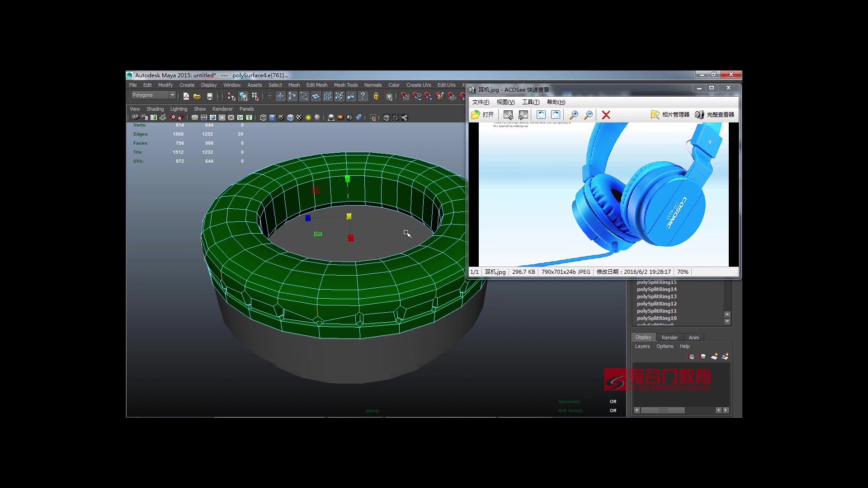Switch to the Render layer tab

click(669, 338)
